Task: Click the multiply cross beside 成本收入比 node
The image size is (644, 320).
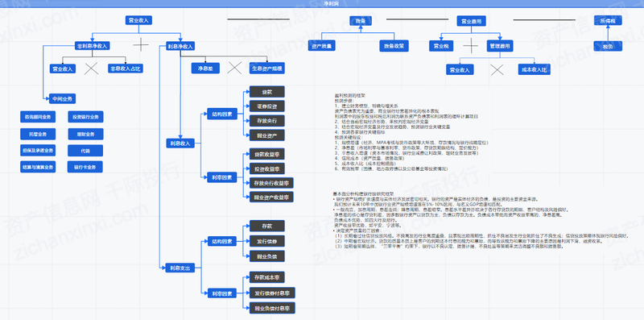Action: 497,69
